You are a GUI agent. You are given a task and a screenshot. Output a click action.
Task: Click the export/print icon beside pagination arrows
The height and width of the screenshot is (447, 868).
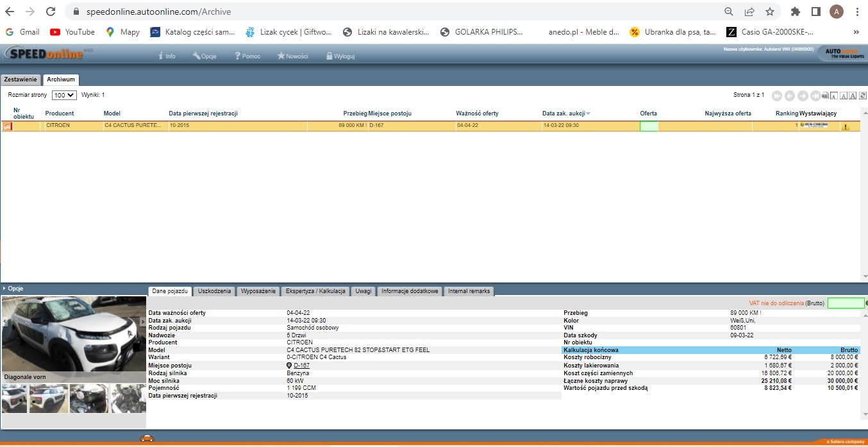click(x=825, y=96)
